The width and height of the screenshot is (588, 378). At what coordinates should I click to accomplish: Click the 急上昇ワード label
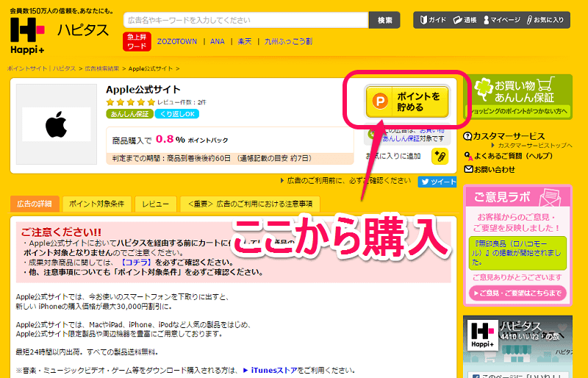click(x=137, y=42)
